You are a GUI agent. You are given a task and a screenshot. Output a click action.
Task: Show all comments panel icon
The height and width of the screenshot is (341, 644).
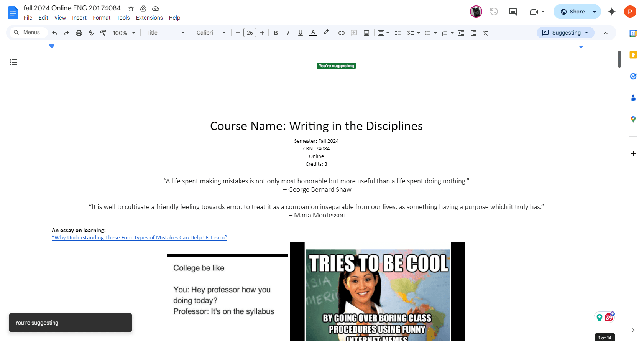click(513, 12)
